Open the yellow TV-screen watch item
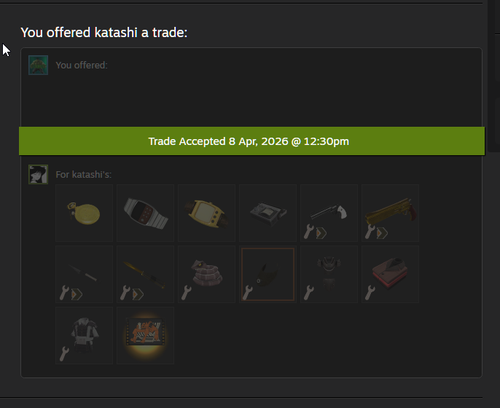This screenshot has width=500, height=408. click(x=206, y=213)
